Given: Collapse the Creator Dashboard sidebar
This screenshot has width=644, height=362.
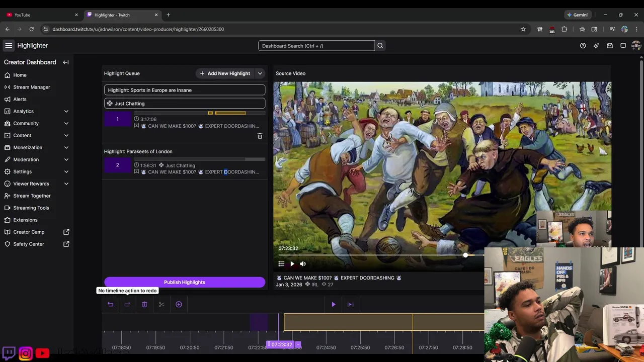Looking at the screenshot, I should pyautogui.click(x=66, y=62).
